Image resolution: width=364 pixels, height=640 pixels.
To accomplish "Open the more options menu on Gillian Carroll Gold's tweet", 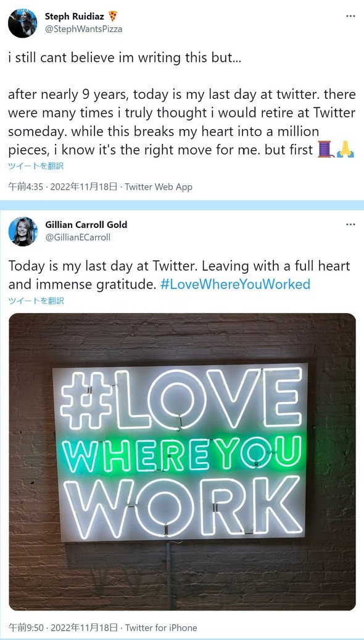I will [x=350, y=224].
